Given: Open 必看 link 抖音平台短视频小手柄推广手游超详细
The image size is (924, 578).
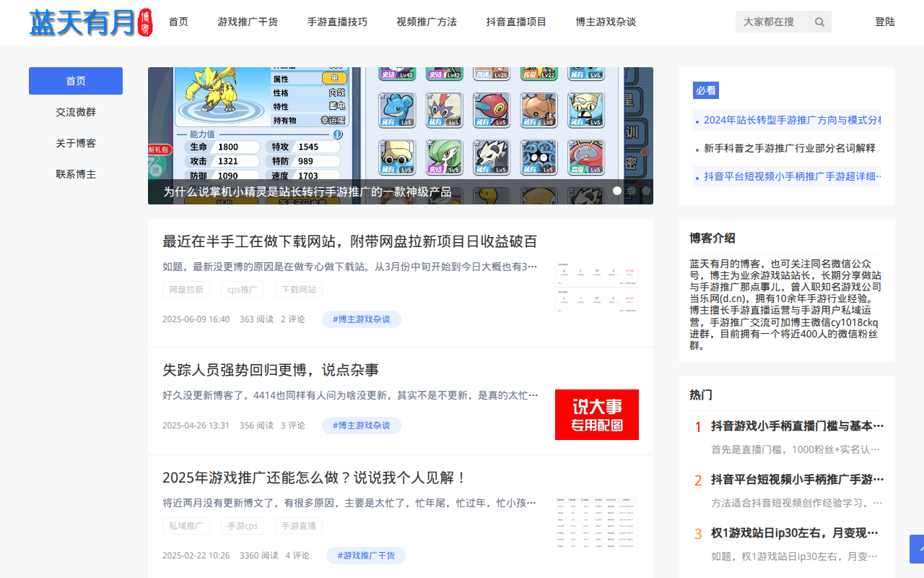Looking at the screenshot, I should point(792,176).
